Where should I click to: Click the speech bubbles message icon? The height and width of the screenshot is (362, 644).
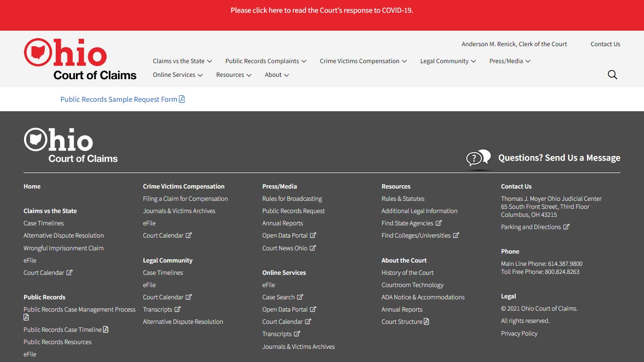pos(479,159)
